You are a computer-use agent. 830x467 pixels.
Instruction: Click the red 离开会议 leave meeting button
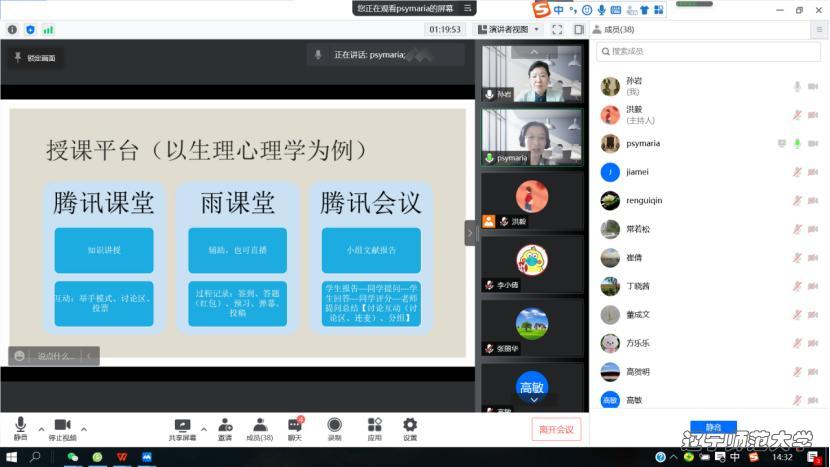(x=556, y=429)
